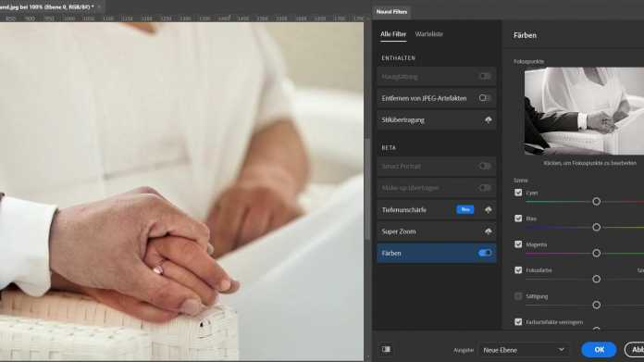Viewport: 644px width, 362px height.
Task: Uncheck the Blau checkbox
Action: point(518,218)
